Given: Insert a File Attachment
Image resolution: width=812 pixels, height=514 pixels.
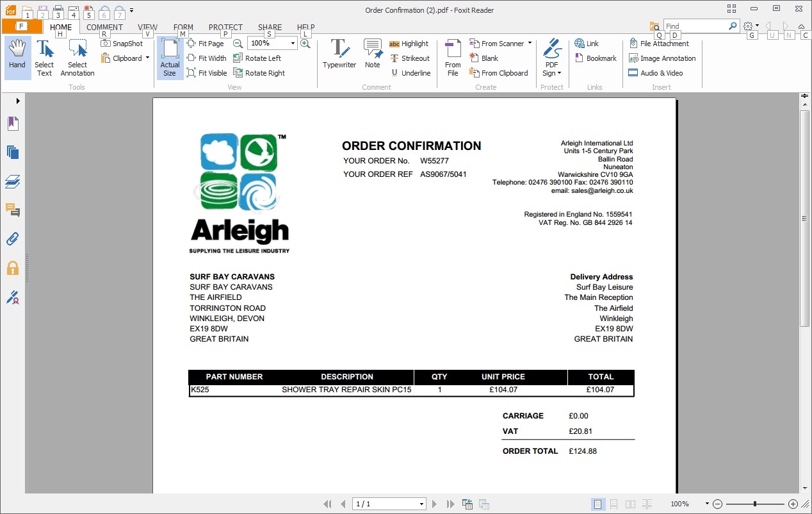Looking at the screenshot, I should (x=659, y=44).
